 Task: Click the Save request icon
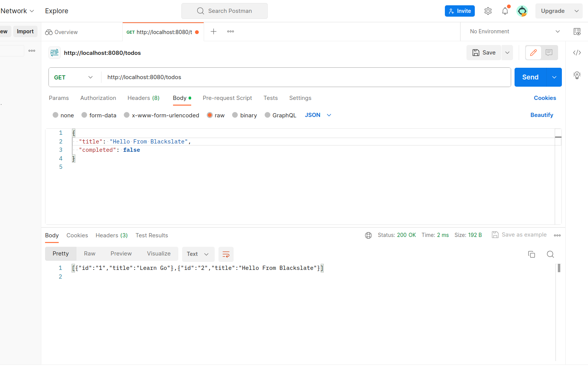coord(484,52)
